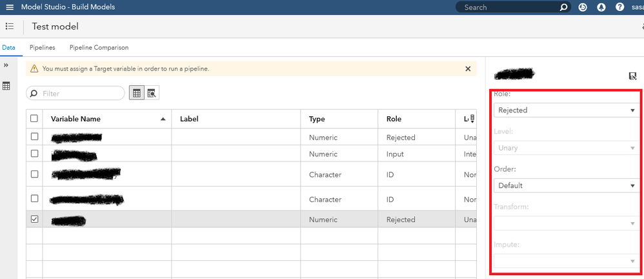Switch to the Pipelines tab
Image resolution: width=644 pixels, height=279 pixels.
point(42,47)
